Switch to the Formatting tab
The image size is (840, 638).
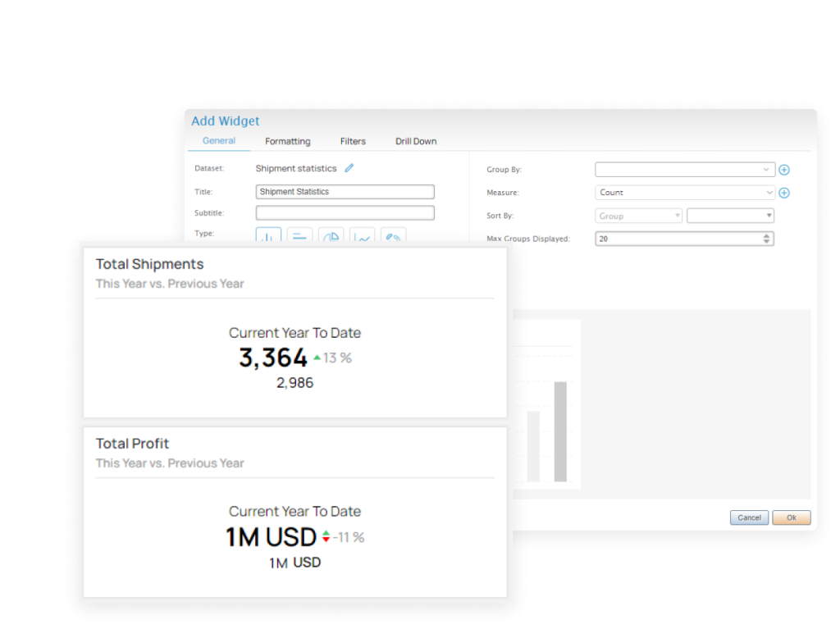(287, 141)
